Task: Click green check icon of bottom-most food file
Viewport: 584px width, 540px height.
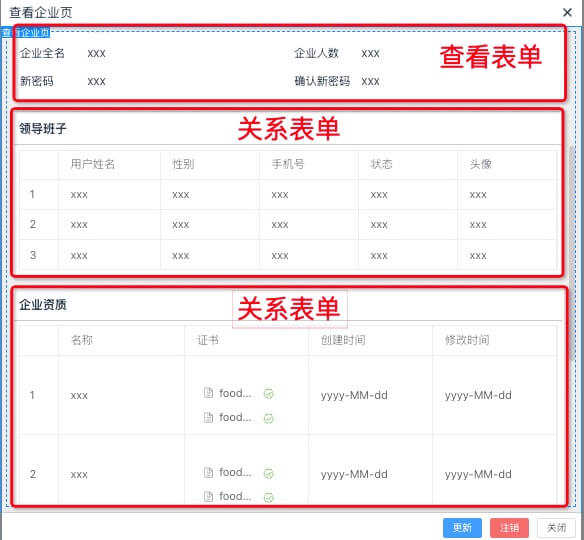Action: (x=269, y=497)
